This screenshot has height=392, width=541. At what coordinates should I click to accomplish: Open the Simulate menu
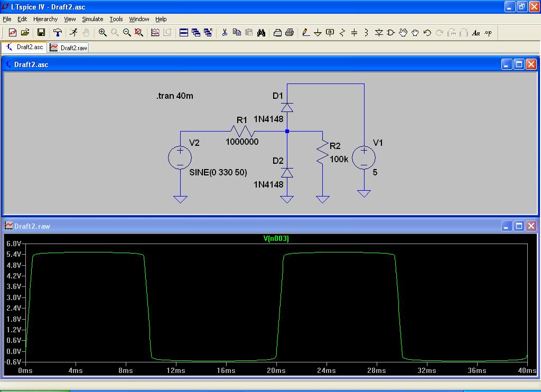tap(92, 19)
